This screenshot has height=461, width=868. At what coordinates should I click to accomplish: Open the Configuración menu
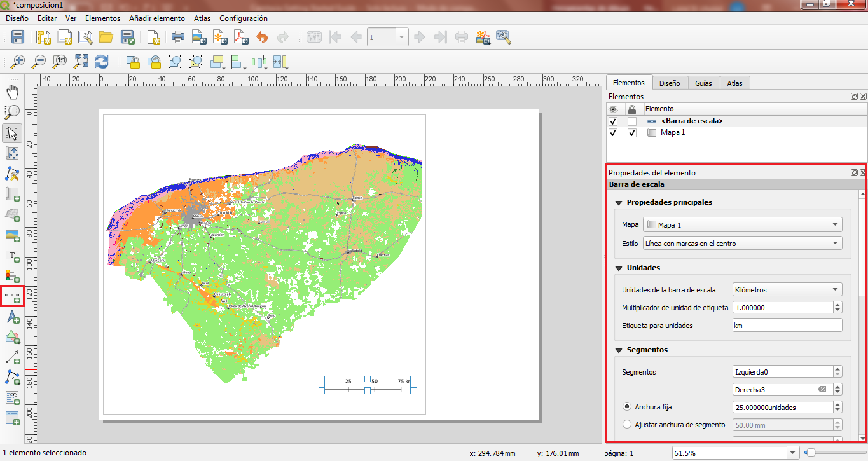[x=244, y=18]
